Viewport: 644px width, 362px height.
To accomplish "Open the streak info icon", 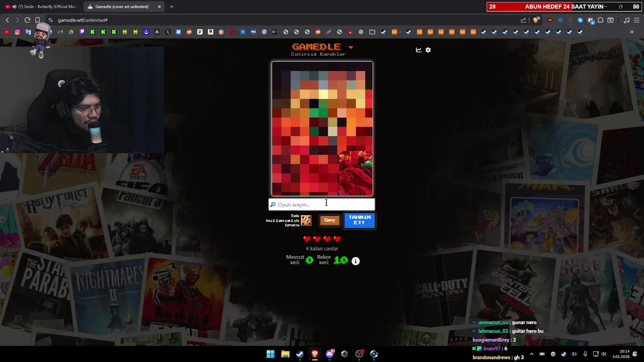I will [356, 261].
